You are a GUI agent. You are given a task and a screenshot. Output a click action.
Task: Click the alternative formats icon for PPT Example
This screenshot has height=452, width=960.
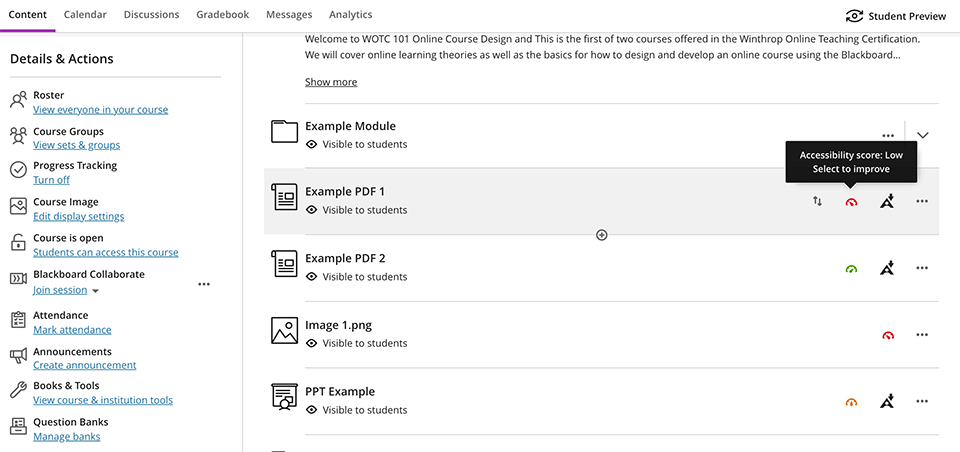(887, 401)
